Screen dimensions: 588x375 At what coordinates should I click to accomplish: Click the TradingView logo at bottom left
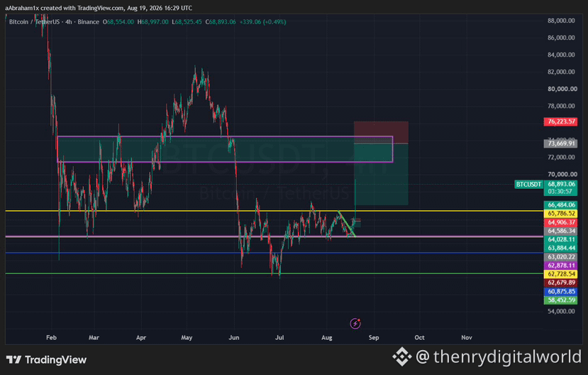(x=47, y=359)
